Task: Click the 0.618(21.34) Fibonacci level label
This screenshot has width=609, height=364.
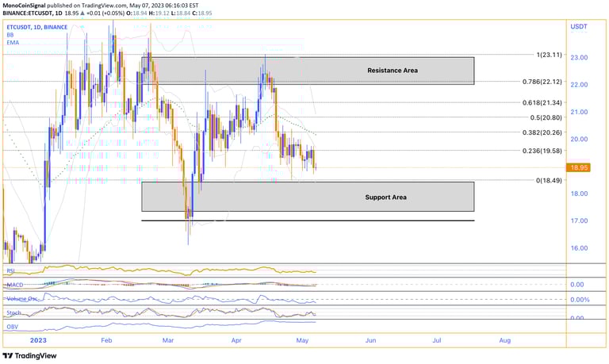Action: pyautogui.click(x=542, y=102)
